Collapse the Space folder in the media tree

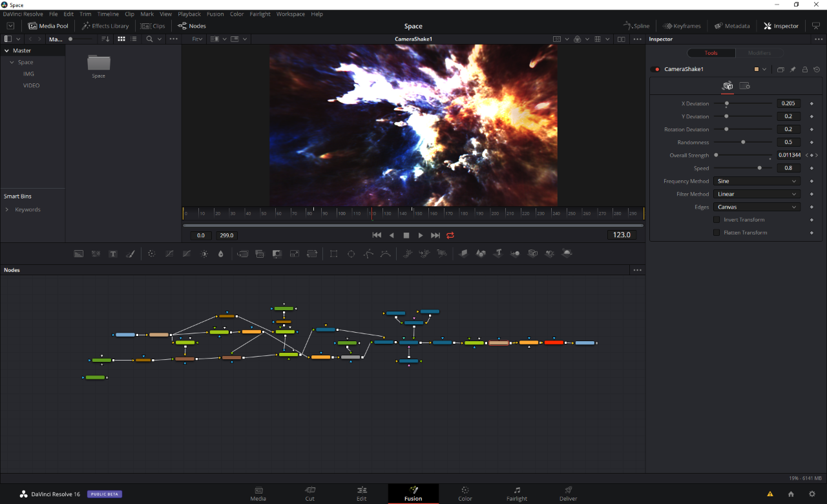coord(11,62)
